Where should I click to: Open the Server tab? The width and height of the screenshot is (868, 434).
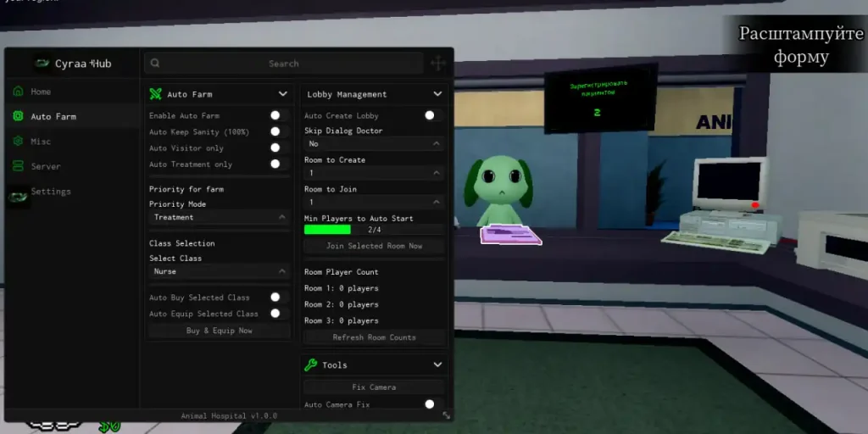click(72, 166)
